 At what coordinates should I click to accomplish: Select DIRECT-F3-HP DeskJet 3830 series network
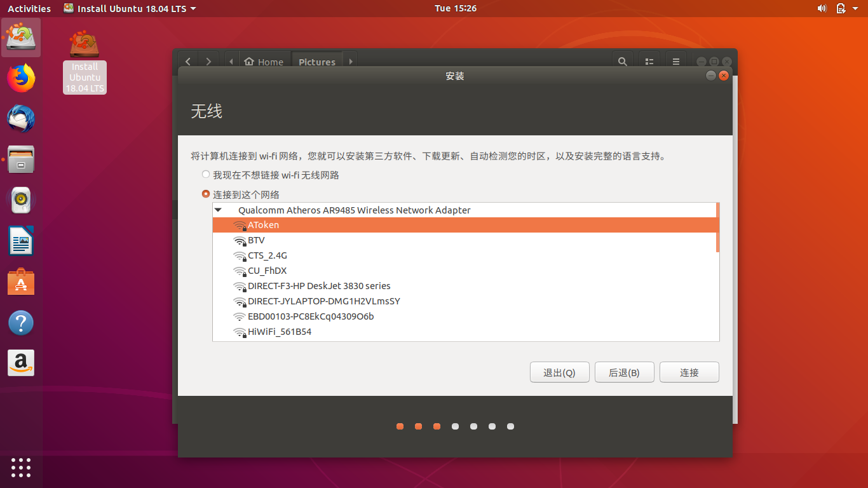point(465,286)
